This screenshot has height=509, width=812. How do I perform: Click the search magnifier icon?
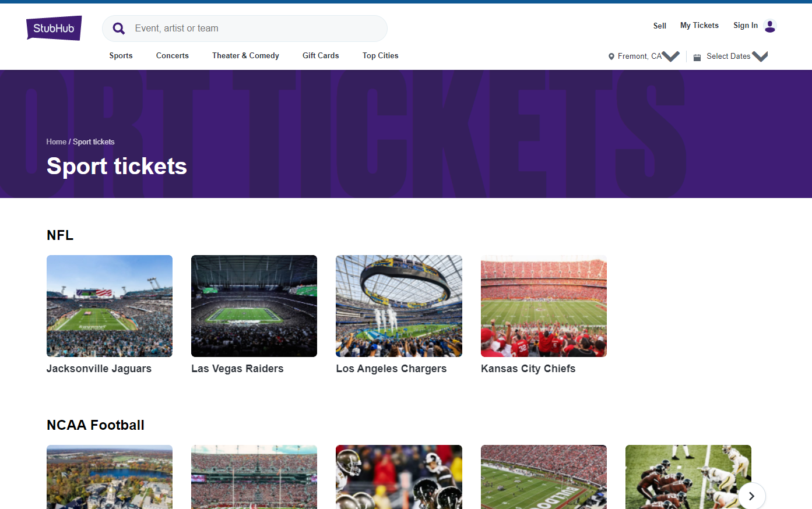[x=119, y=29]
